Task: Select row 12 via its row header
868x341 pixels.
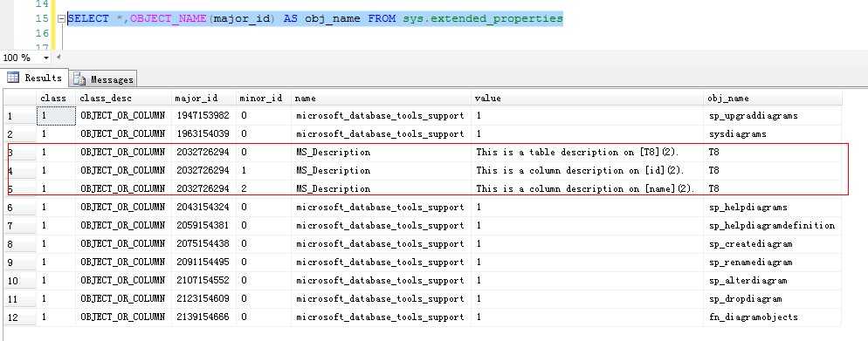Action: click(20, 317)
